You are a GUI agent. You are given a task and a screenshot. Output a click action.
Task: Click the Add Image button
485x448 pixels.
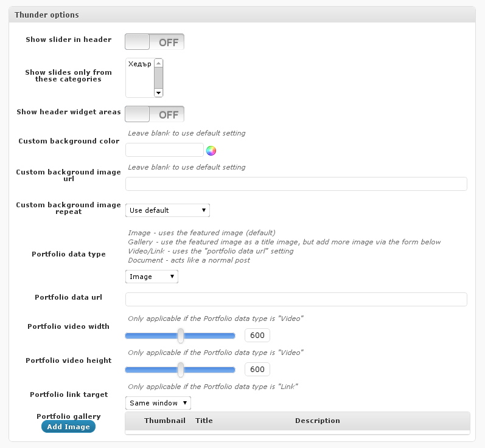pyautogui.click(x=68, y=427)
